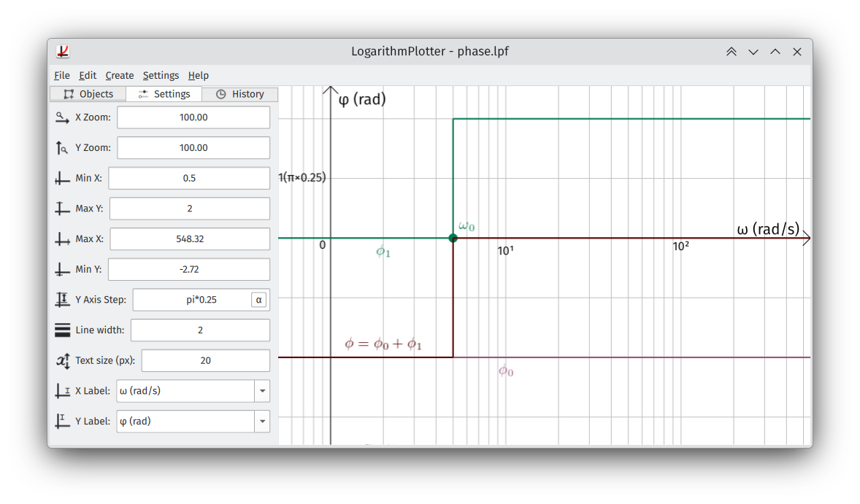Click the Min X axis icon

[x=62, y=178]
